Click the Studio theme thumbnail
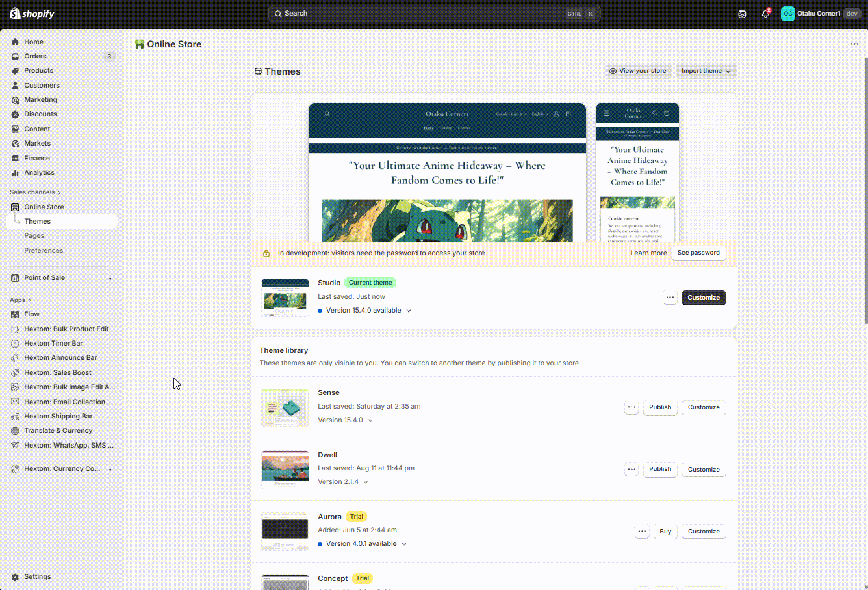 tap(285, 298)
